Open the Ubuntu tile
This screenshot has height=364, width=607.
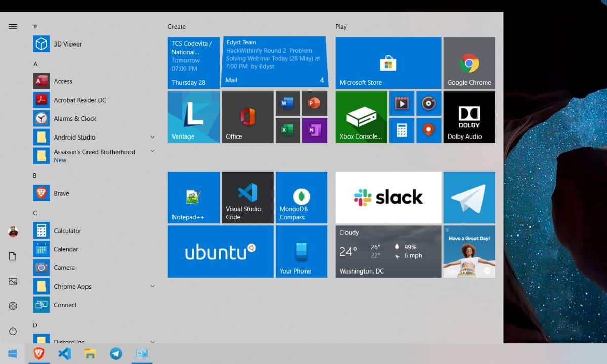pyautogui.click(x=220, y=251)
